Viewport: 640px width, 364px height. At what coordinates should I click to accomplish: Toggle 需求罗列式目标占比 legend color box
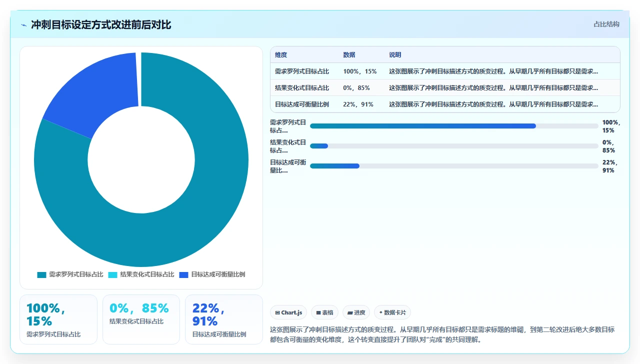point(41,274)
